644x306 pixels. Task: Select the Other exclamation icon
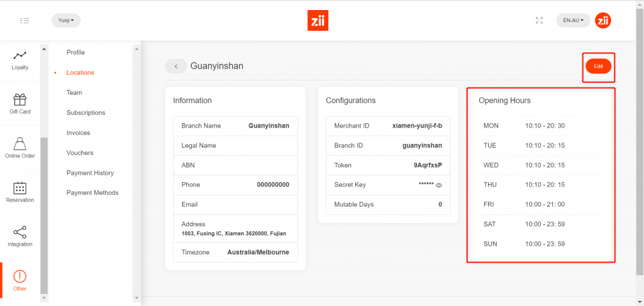point(19,276)
